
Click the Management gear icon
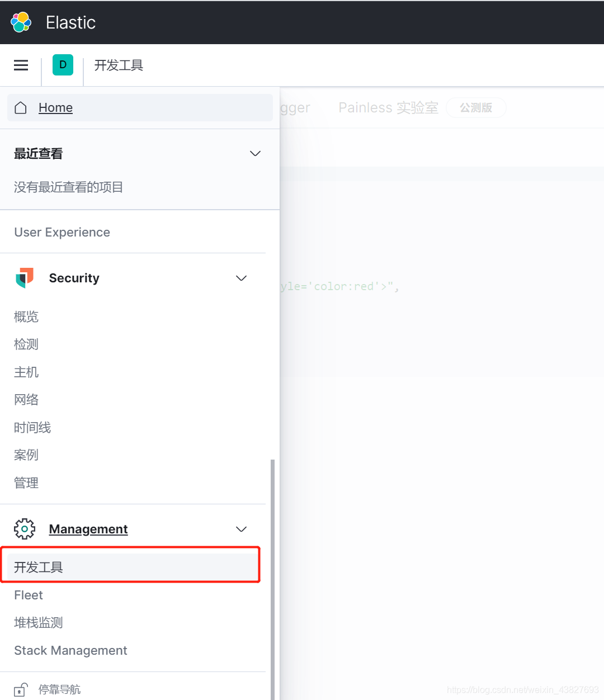25,529
